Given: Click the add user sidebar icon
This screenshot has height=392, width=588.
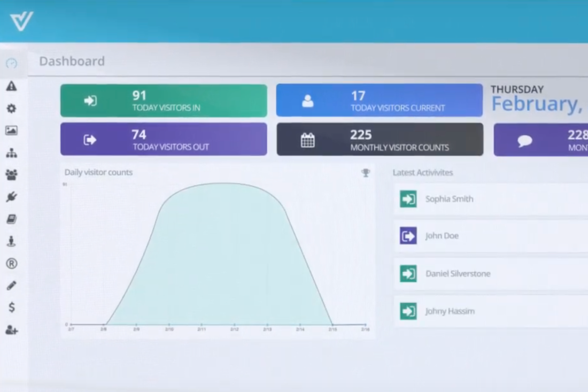Looking at the screenshot, I should pyautogui.click(x=11, y=330).
